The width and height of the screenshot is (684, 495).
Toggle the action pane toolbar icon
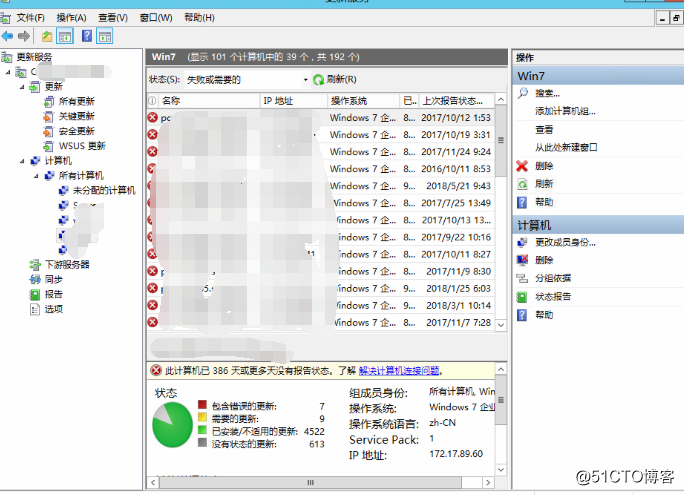tap(105, 36)
